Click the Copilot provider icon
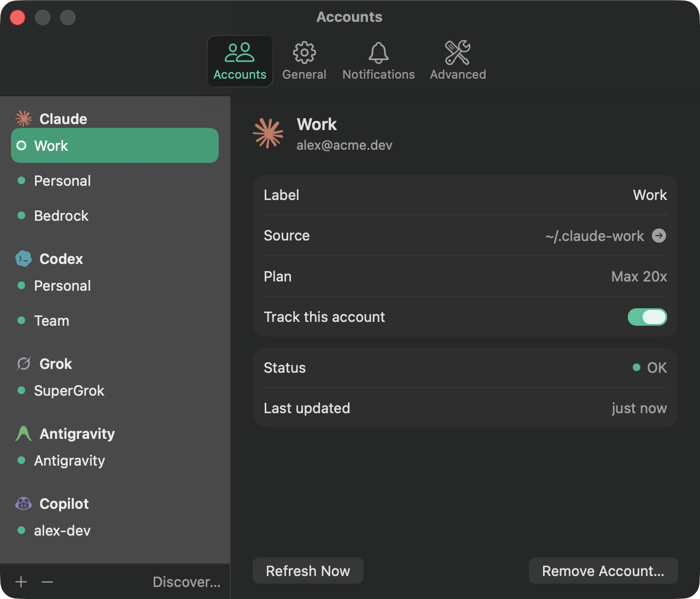The image size is (700, 599). 24,503
